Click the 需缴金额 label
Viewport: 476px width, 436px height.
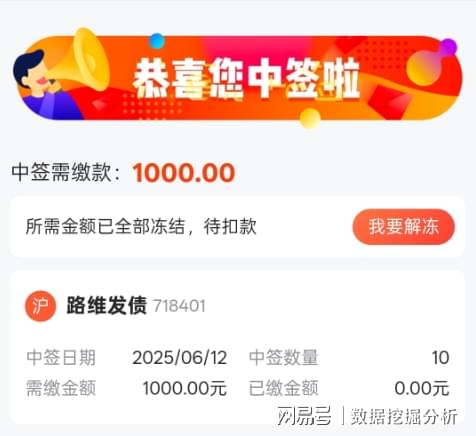click(x=61, y=388)
